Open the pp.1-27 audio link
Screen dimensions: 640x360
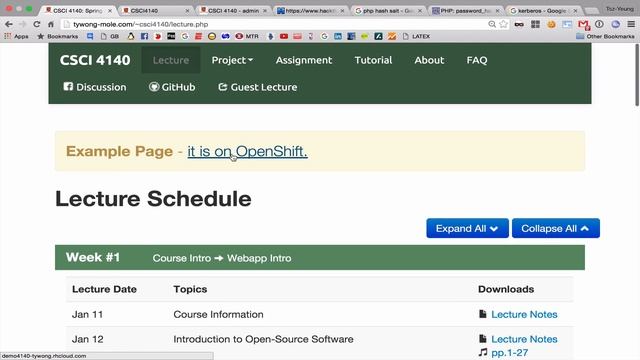pyautogui.click(x=509, y=353)
